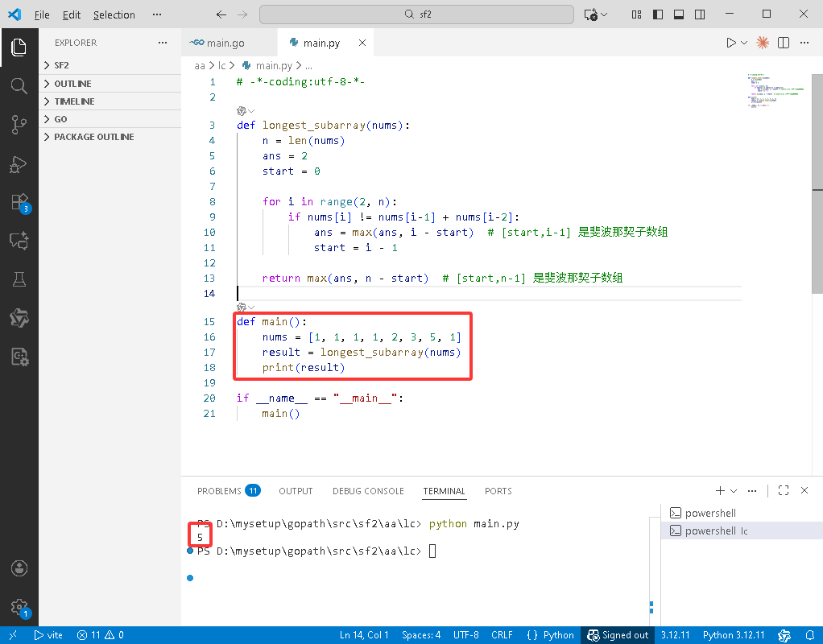The height and width of the screenshot is (644, 823).
Task: Click the remote window indicator in status bar
Action: tap(13, 635)
